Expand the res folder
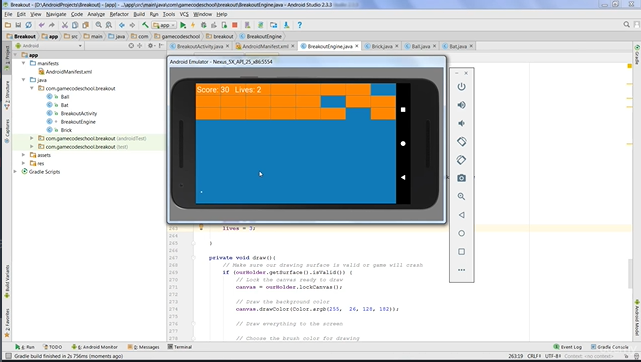This screenshot has height=362, width=641. (x=23, y=163)
